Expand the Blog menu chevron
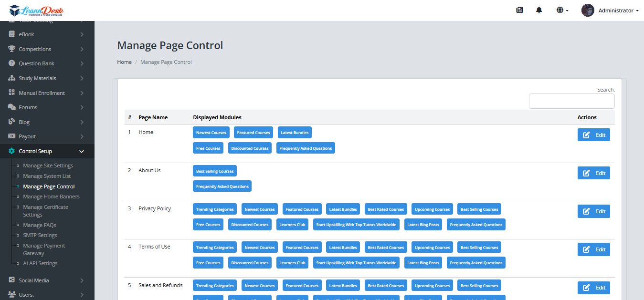The image size is (644, 300). pos(82,122)
